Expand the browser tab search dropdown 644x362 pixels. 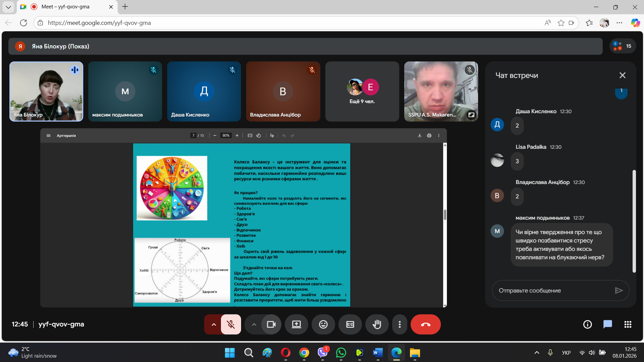point(8,7)
